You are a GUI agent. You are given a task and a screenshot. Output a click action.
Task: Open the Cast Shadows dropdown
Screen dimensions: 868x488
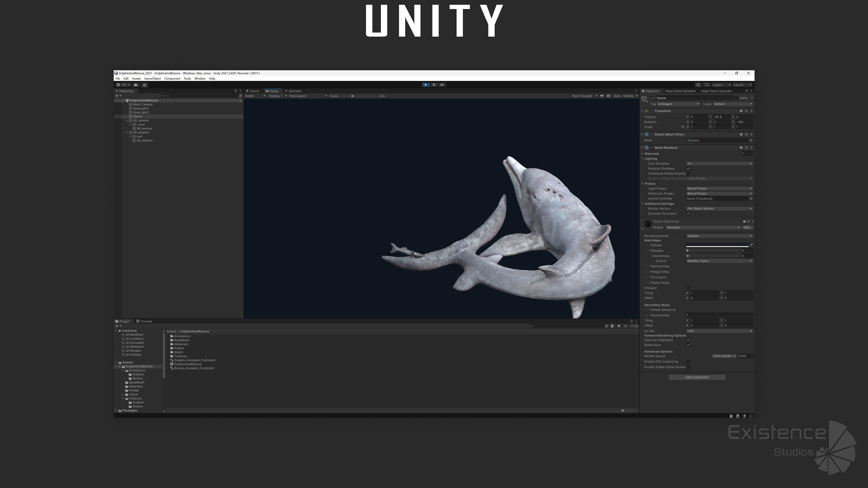click(720, 164)
